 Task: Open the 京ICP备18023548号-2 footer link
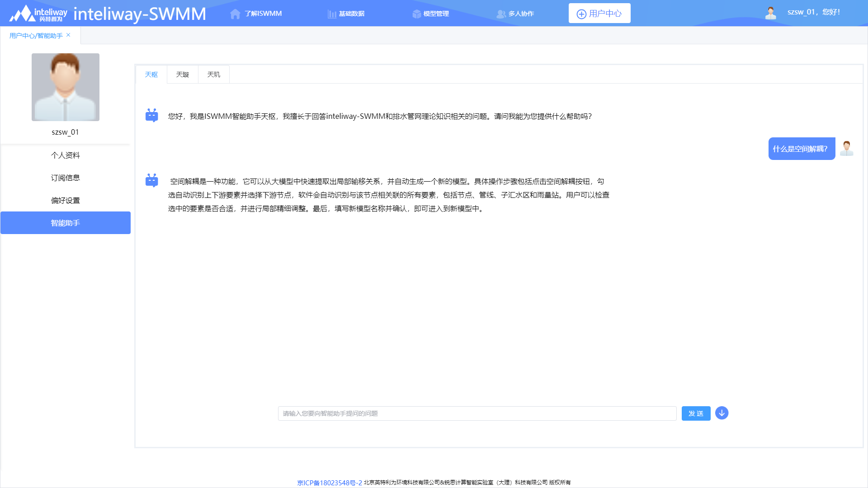click(x=329, y=483)
